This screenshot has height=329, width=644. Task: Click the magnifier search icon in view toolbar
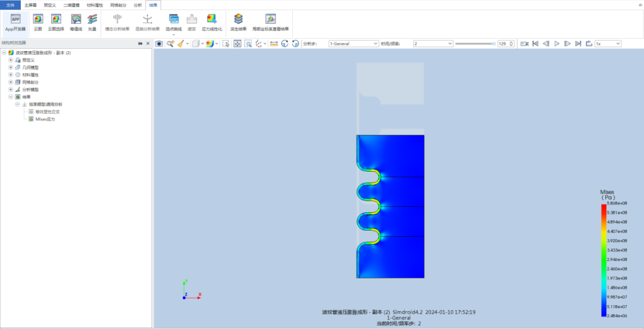pos(170,44)
